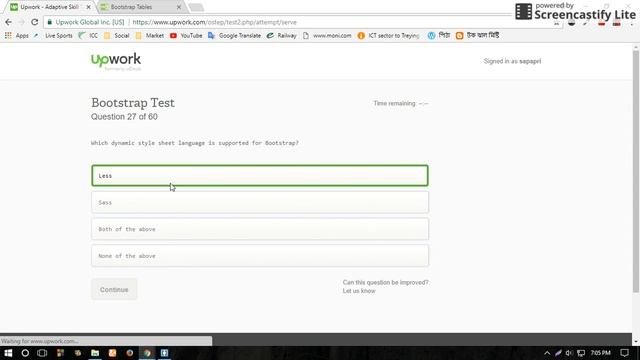Select the Sass answer option
640x360 pixels.
point(260,202)
